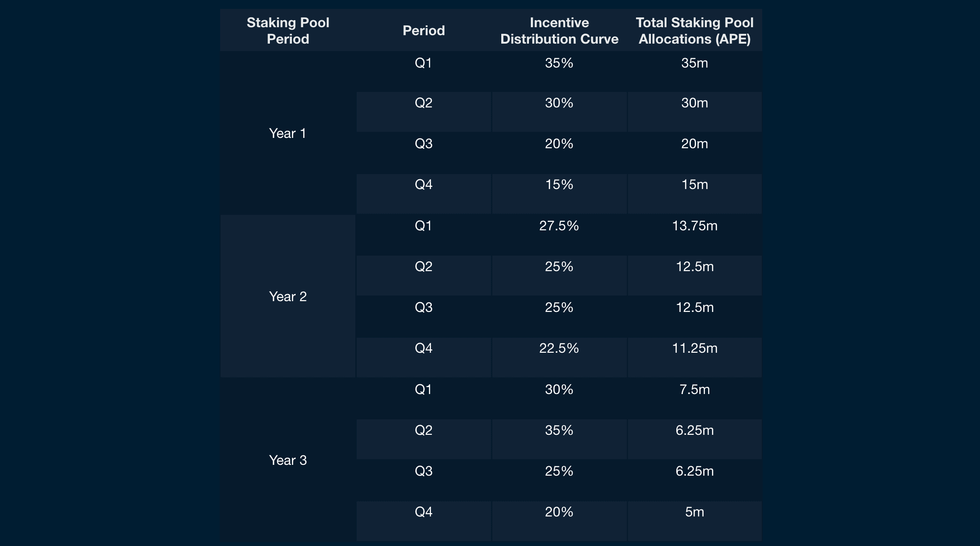Viewport: 980px width, 546px height.
Task: Click Total Staking Pool Allocations header
Action: (694, 30)
